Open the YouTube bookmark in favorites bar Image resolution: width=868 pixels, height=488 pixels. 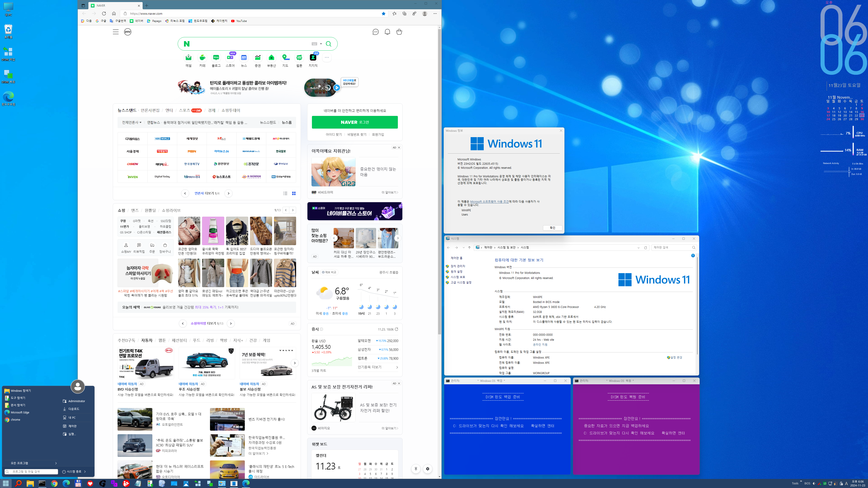[x=239, y=21]
